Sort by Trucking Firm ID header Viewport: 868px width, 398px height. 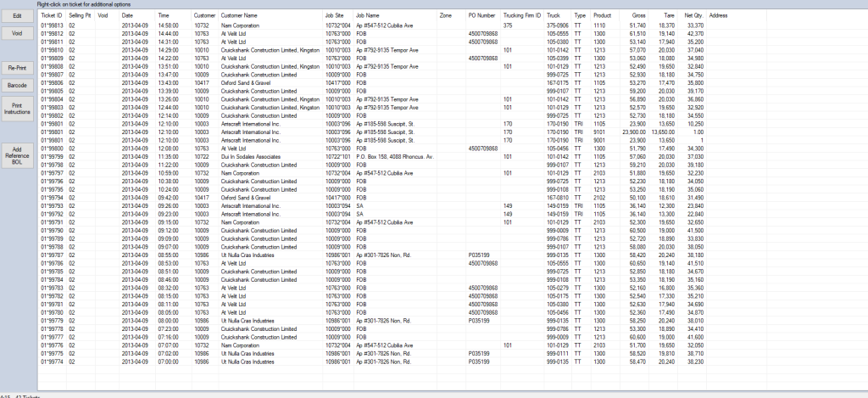[521, 15]
